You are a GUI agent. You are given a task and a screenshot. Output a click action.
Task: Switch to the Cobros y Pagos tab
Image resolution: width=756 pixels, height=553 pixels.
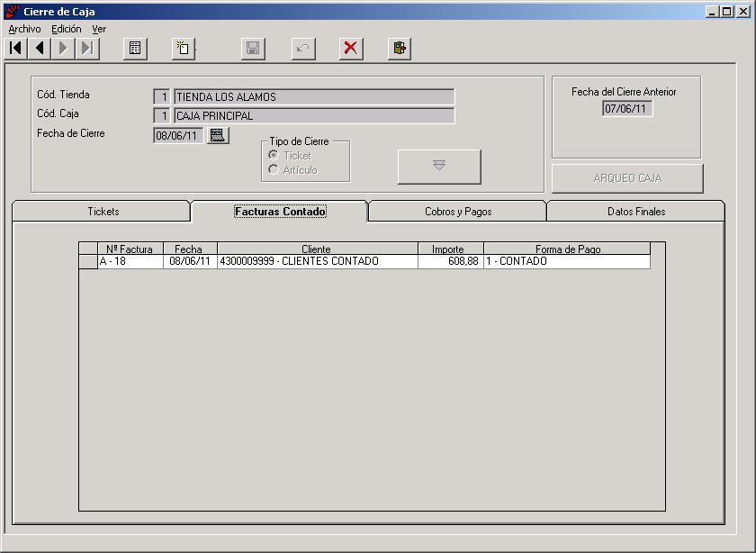[458, 212]
